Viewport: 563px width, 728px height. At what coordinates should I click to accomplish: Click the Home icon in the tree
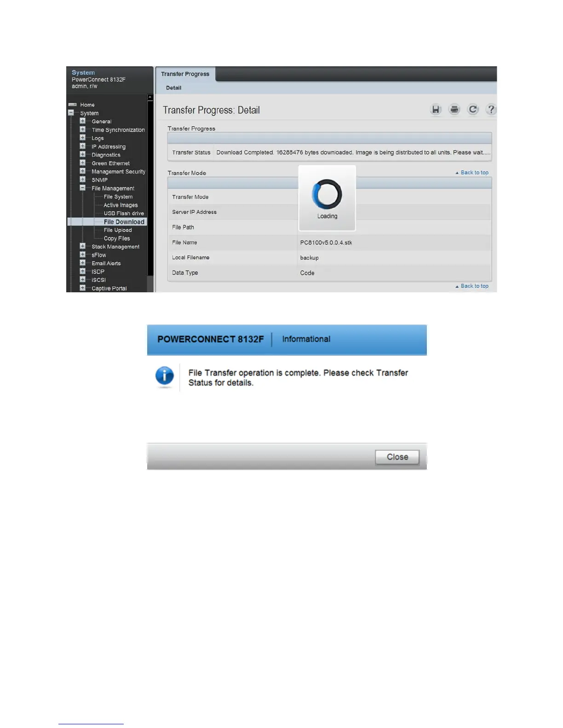(x=72, y=105)
